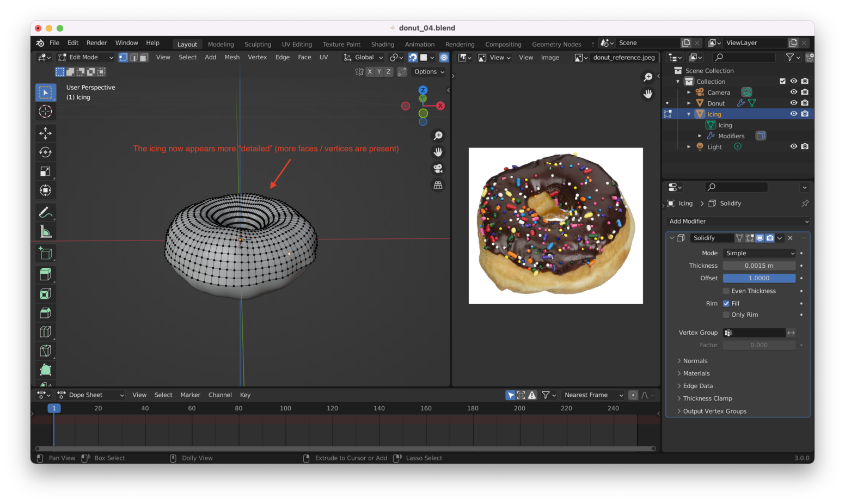Viewport: 845px width, 504px height.
Task: Activate the Annotate tool
Action: [46, 212]
